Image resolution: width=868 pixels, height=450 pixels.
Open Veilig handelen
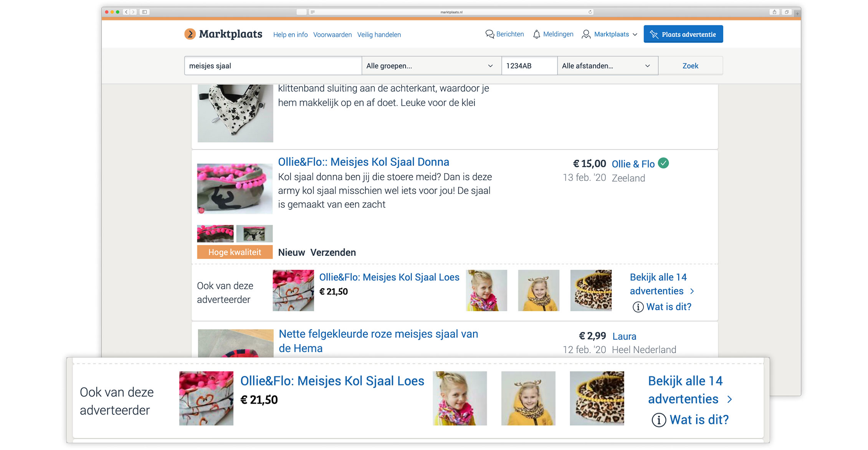pyautogui.click(x=379, y=35)
